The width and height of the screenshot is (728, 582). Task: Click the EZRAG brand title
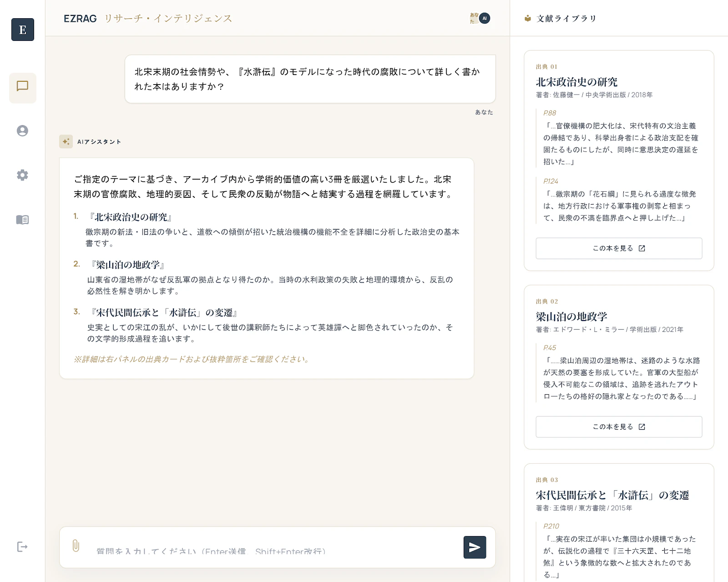pos(80,19)
